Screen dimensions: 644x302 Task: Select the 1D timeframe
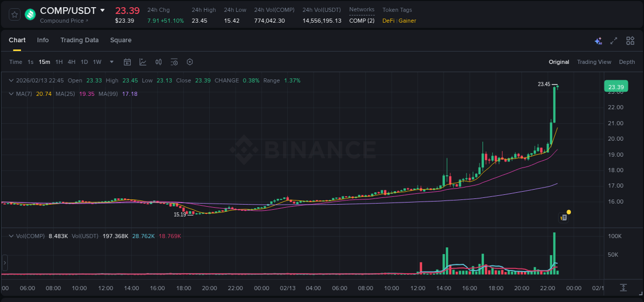point(84,62)
